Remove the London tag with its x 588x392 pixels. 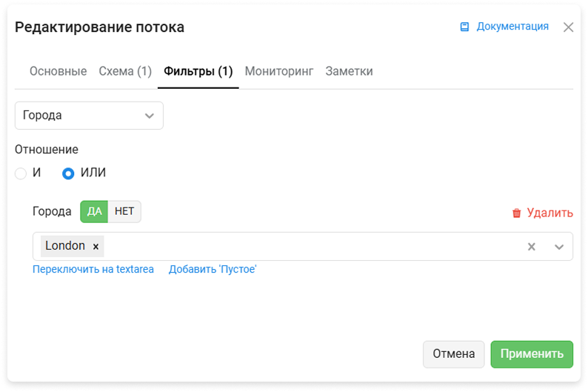coord(96,247)
